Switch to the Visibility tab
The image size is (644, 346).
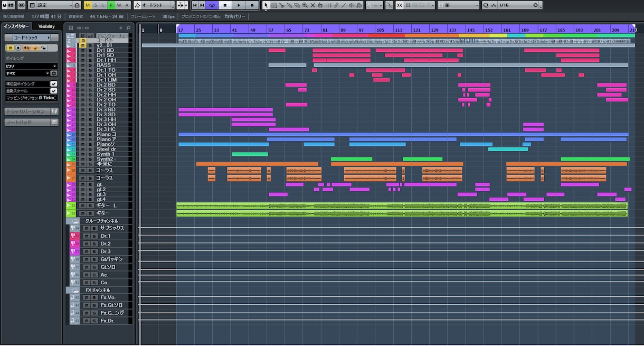pos(46,26)
